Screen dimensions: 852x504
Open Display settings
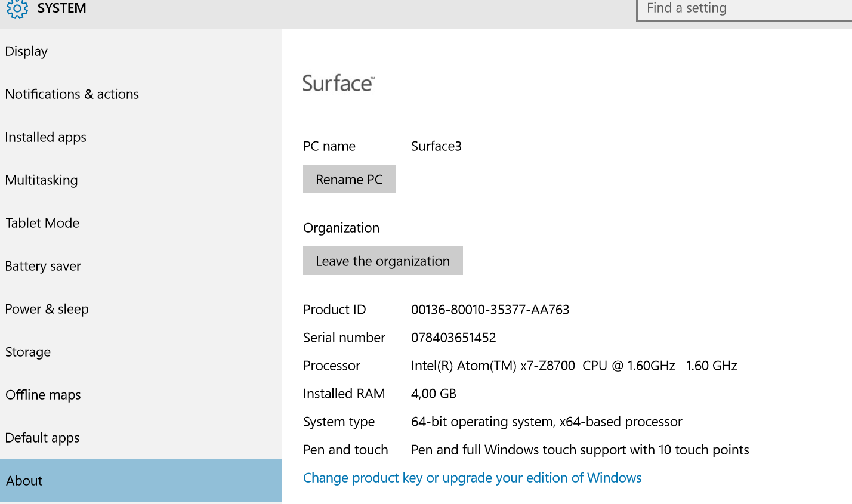pos(26,51)
